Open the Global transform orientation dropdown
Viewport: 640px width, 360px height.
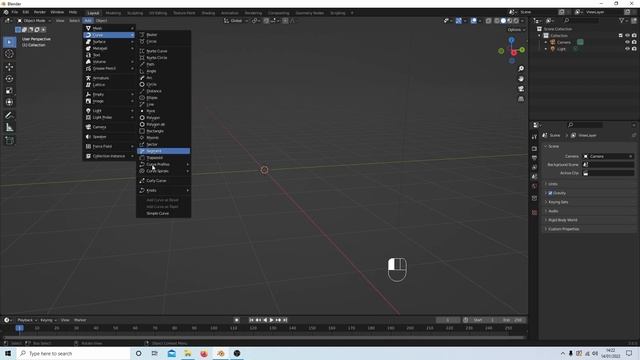click(236, 20)
